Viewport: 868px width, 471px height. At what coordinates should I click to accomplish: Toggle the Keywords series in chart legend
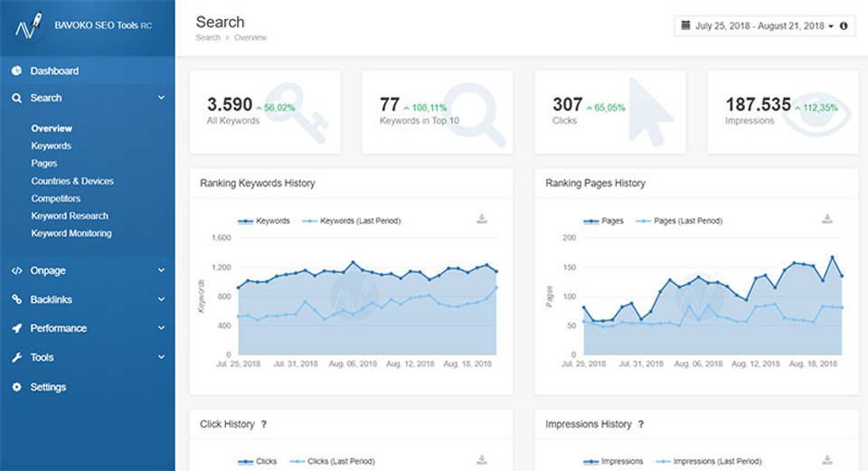pos(264,221)
